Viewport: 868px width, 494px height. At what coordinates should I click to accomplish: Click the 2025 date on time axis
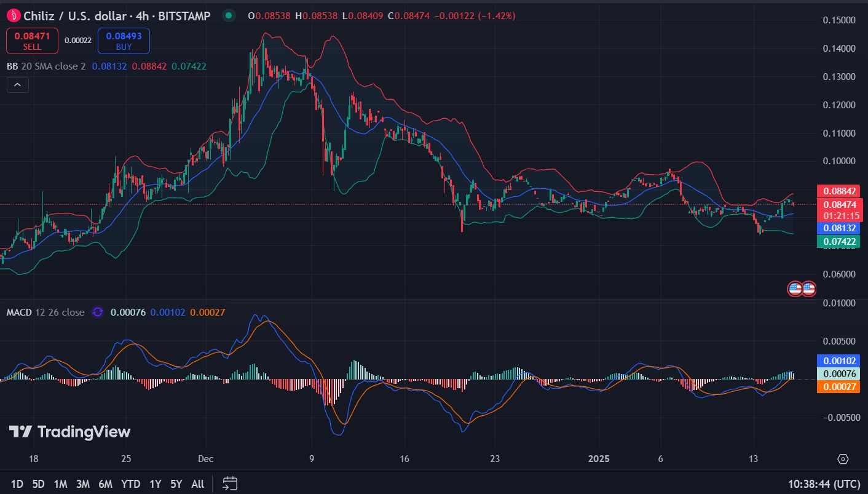(x=599, y=459)
